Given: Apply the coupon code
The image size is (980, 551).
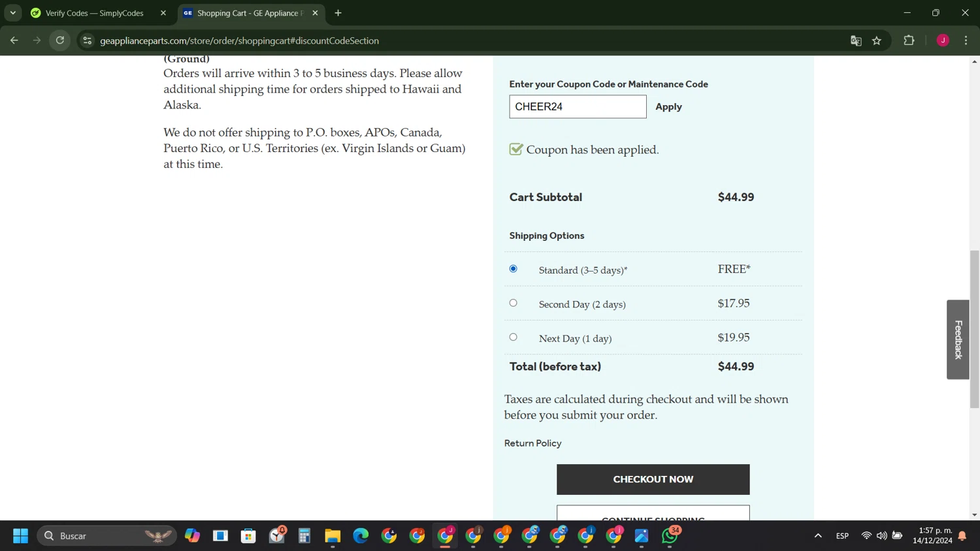Looking at the screenshot, I should tap(668, 106).
